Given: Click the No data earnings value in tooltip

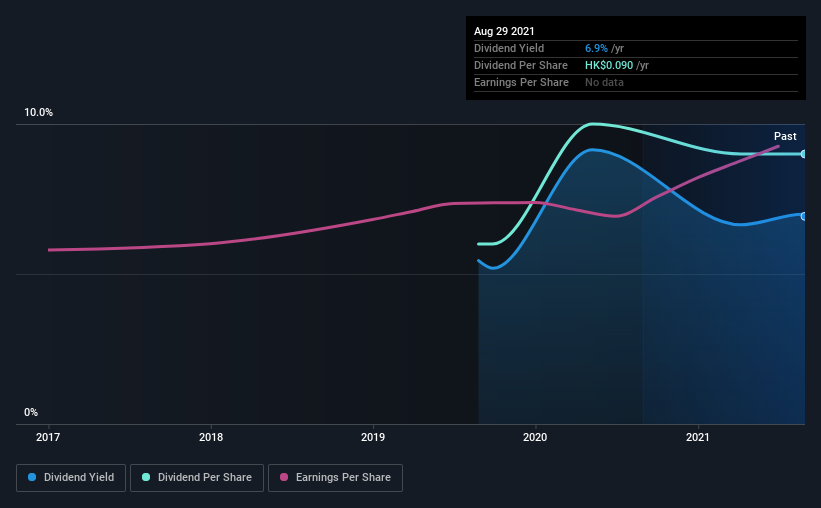Looking at the screenshot, I should (x=604, y=82).
